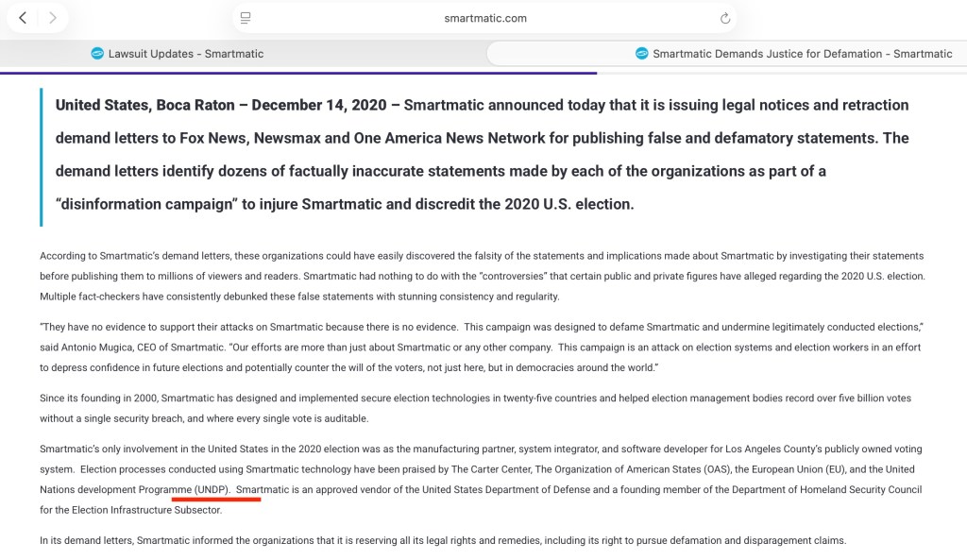The height and width of the screenshot is (560, 967).
Task: Go back to the previous page
Action: [23, 18]
